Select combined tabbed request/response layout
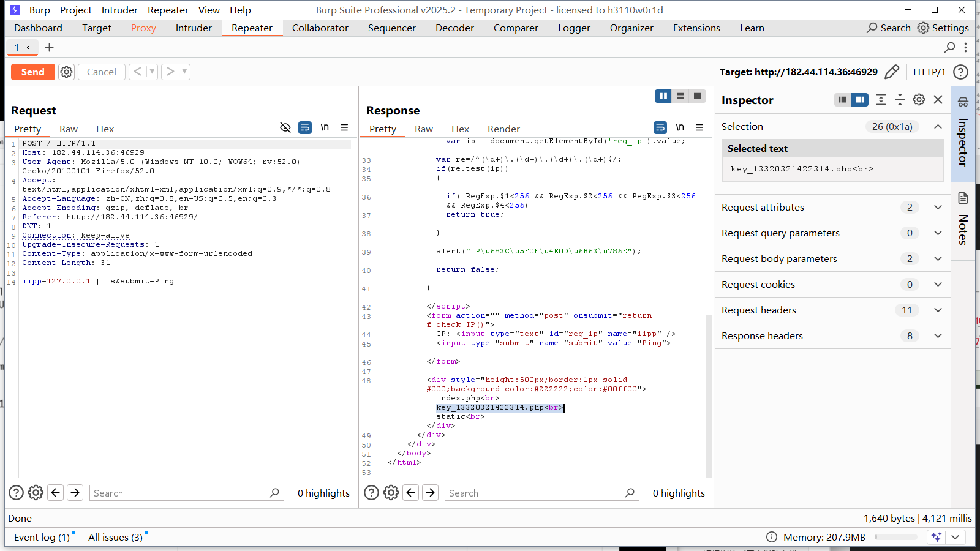 [x=698, y=96]
